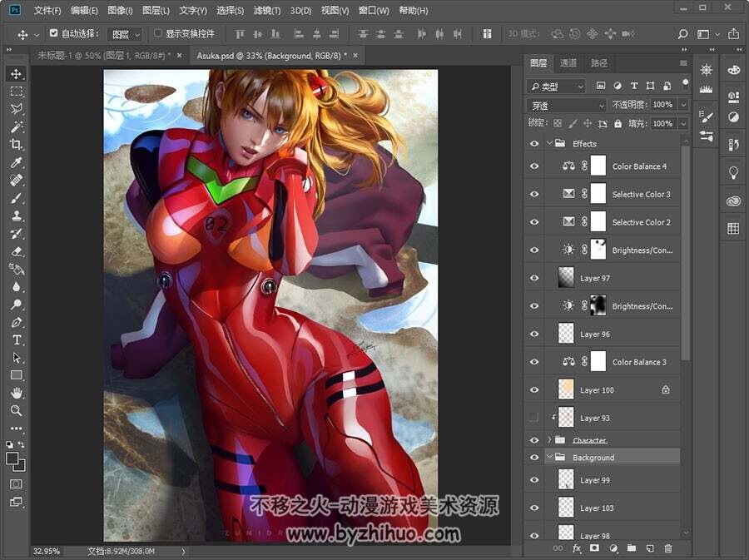The width and height of the screenshot is (749, 560).
Task: Expand the Character group
Action: pyautogui.click(x=549, y=439)
